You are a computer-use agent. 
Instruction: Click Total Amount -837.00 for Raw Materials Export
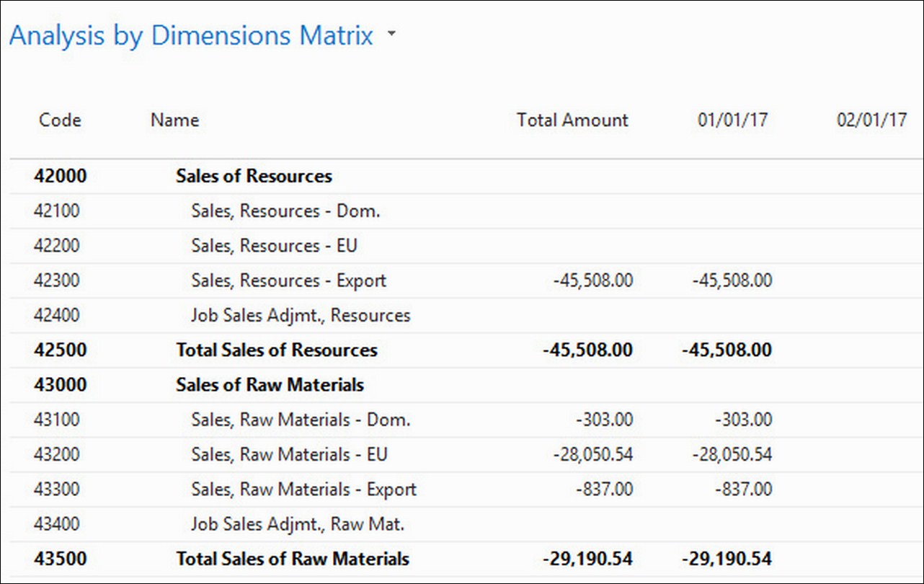(605, 489)
